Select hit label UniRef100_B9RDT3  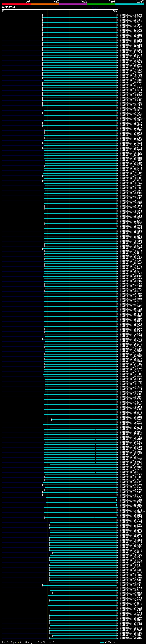[x=131, y=527]
